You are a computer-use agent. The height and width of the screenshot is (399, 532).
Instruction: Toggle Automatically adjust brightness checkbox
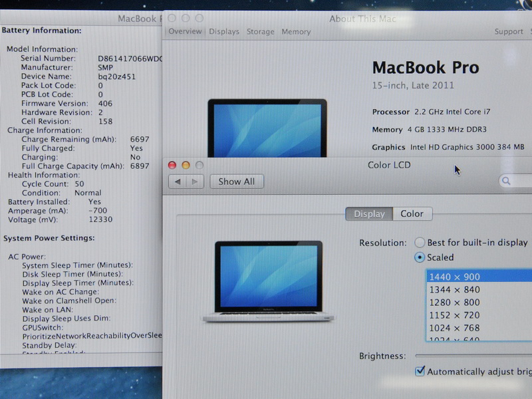[420, 371]
